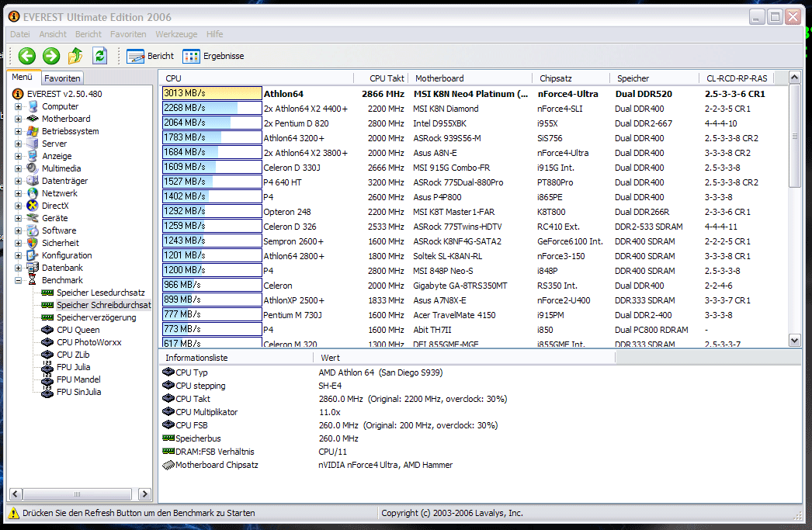The width and height of the screenshot is (812, 530).
Task: Open the Favoriten menu in menu bar
Action: [x=128, y=34]
